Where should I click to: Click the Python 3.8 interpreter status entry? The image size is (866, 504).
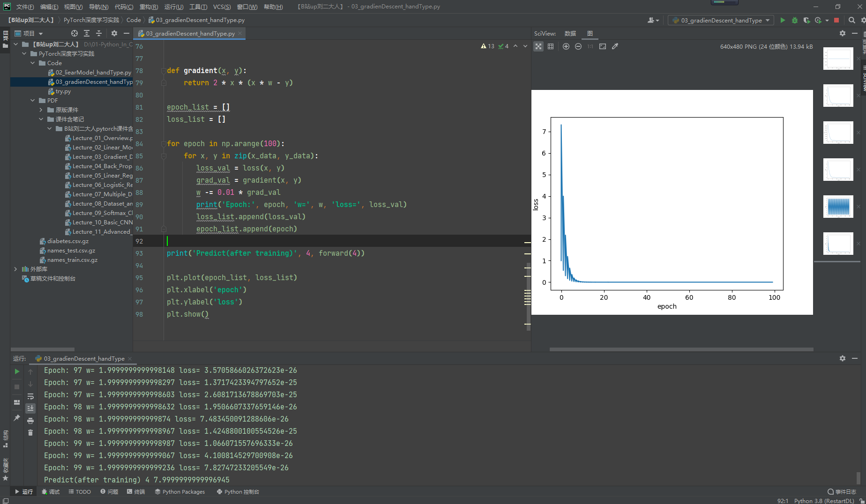[824, 501]
